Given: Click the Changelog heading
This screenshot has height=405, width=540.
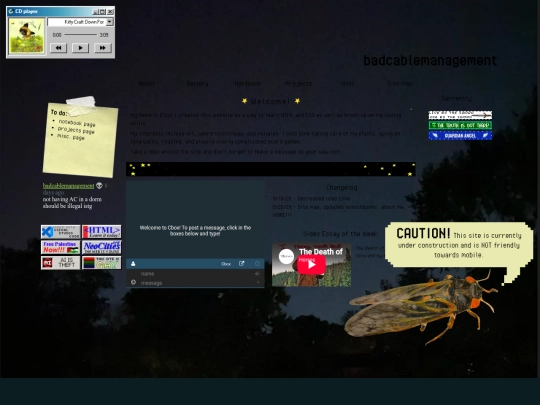Looking at the screenshot, I should [342, 188].
